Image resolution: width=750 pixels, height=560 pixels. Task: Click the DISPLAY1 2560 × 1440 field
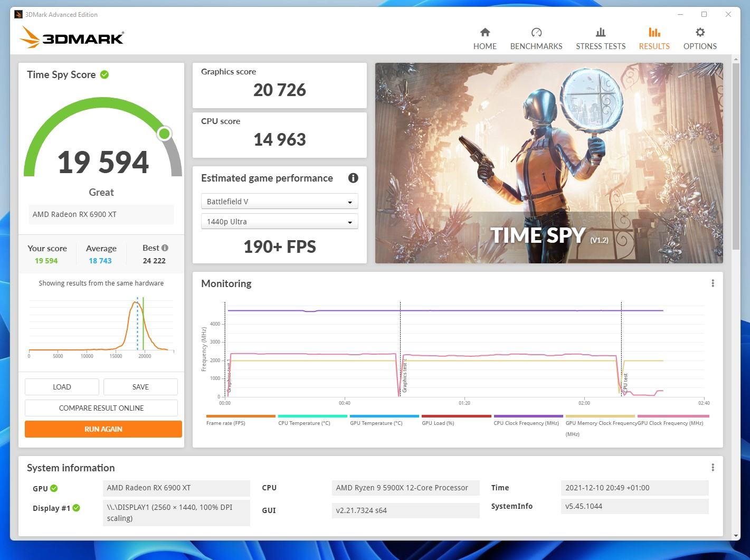(176, 512)
